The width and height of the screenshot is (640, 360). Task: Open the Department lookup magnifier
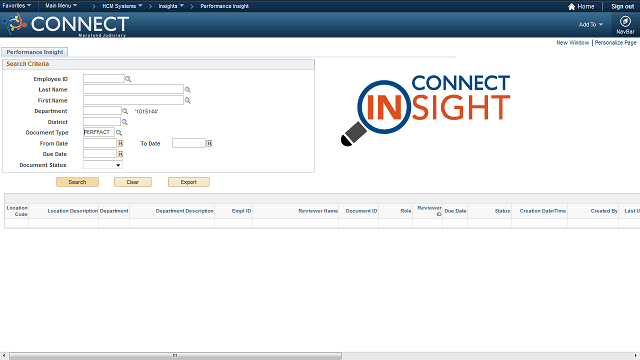coord(125,111)
